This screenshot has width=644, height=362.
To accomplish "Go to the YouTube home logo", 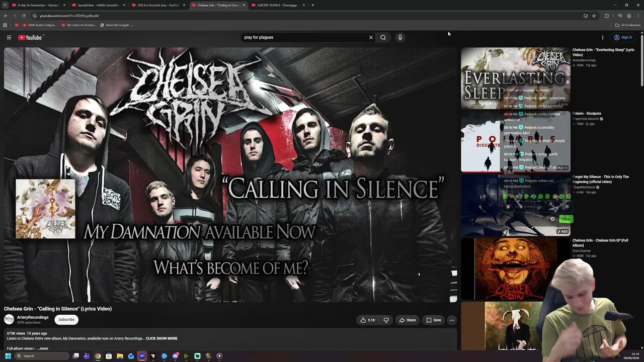I will (30, 38).
